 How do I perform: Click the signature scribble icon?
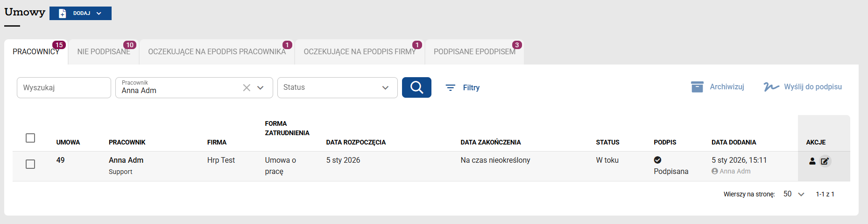(x=771, y=87)
